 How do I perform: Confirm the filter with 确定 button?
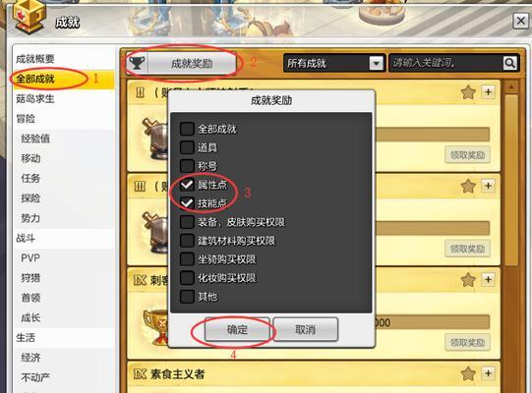tap(237, 329)
